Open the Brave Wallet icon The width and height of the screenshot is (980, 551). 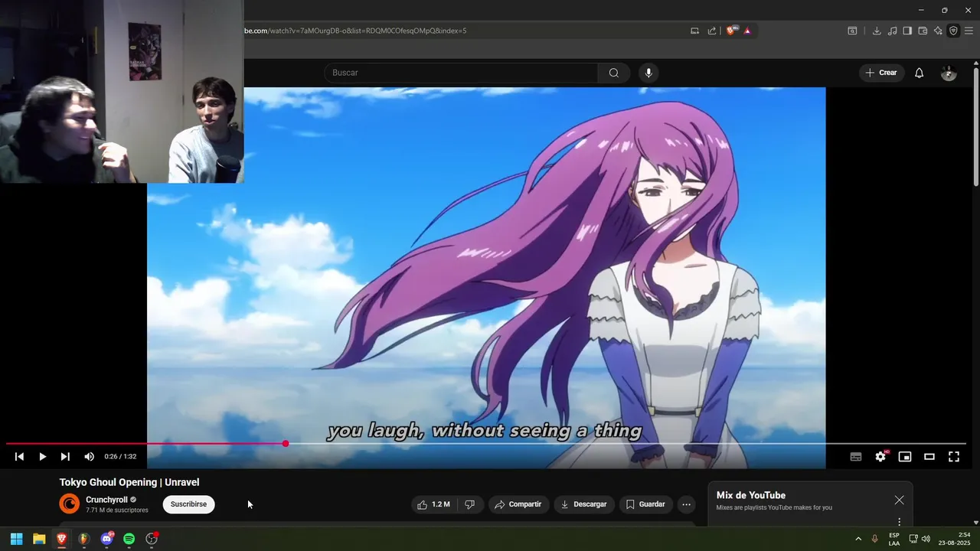pyautogui.click(x=923, y=31)
